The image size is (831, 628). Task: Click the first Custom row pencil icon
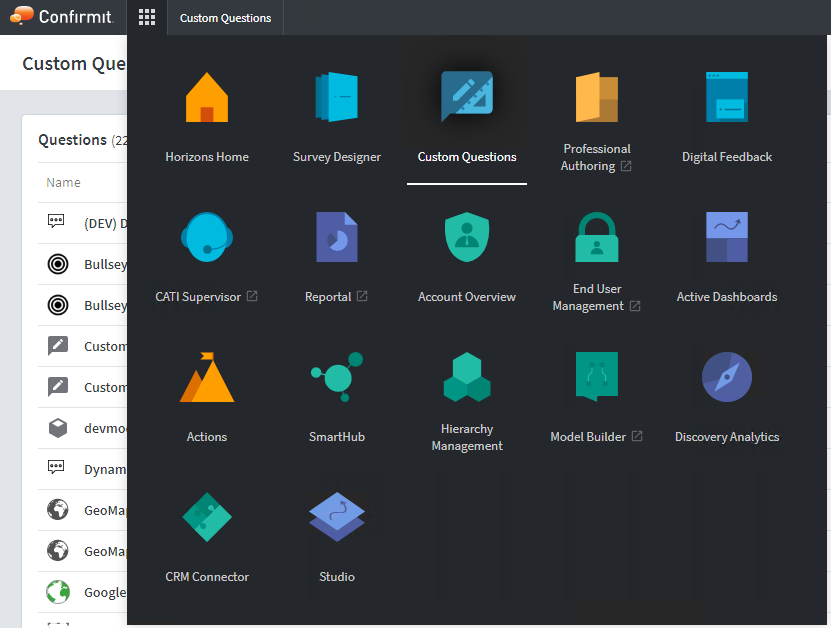point(58,346)
